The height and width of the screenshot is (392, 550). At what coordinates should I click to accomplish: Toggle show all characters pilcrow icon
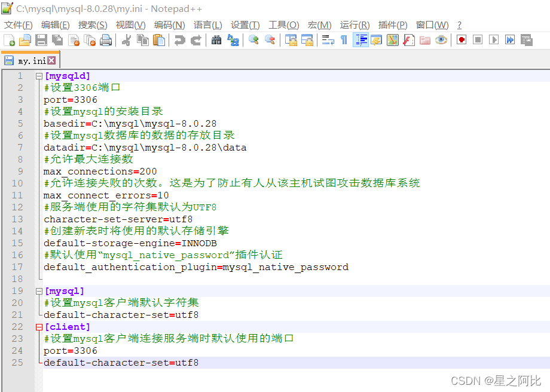pos(344,40)
